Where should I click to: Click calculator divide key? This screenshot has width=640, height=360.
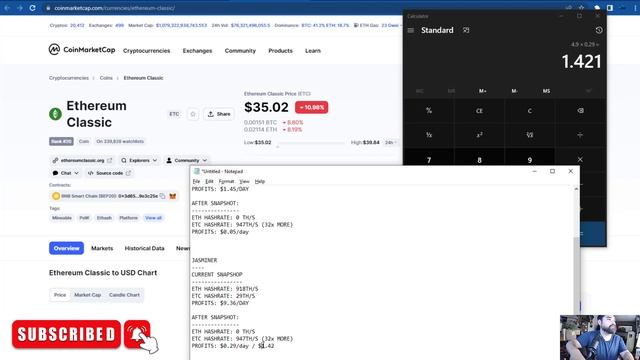pyautogui.click(x=580, y=135)
